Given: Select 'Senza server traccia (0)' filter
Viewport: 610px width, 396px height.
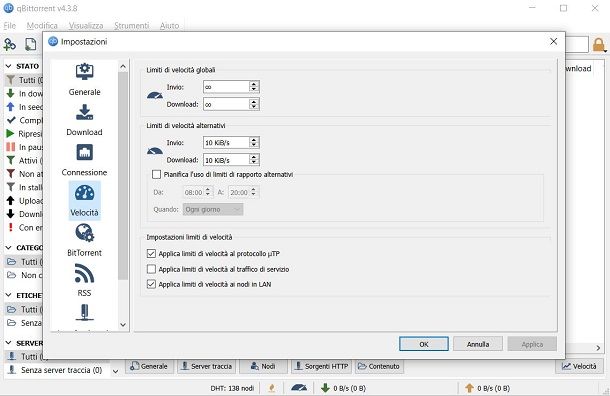Looking at the screenshot, I should point(56,370).
